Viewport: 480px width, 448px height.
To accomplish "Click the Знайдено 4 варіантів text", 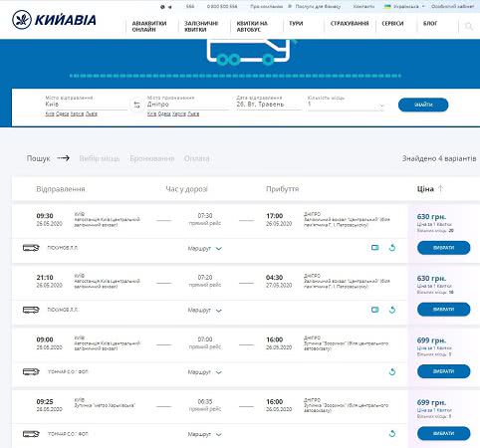I will tap(439, 158).
